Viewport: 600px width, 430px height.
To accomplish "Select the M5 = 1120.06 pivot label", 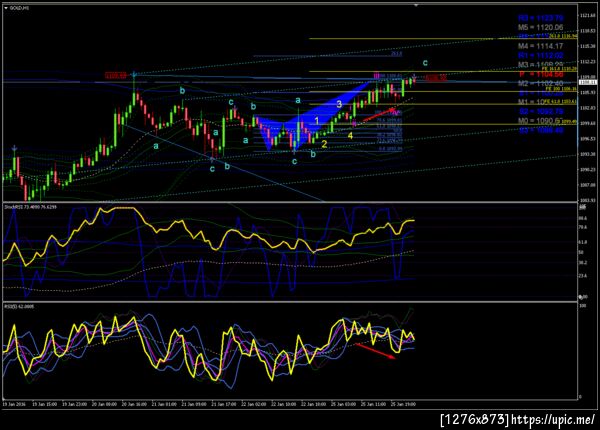I will [x=540, y=28].
